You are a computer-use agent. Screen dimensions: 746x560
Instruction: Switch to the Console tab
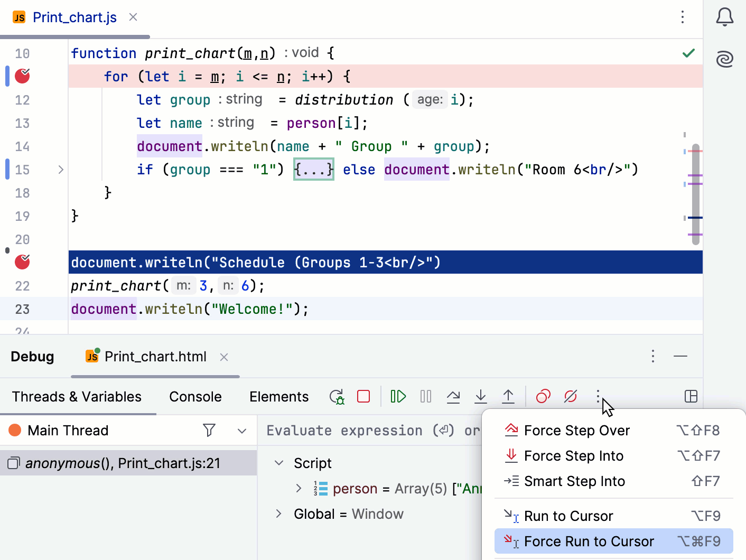click(x=195, y=397)
